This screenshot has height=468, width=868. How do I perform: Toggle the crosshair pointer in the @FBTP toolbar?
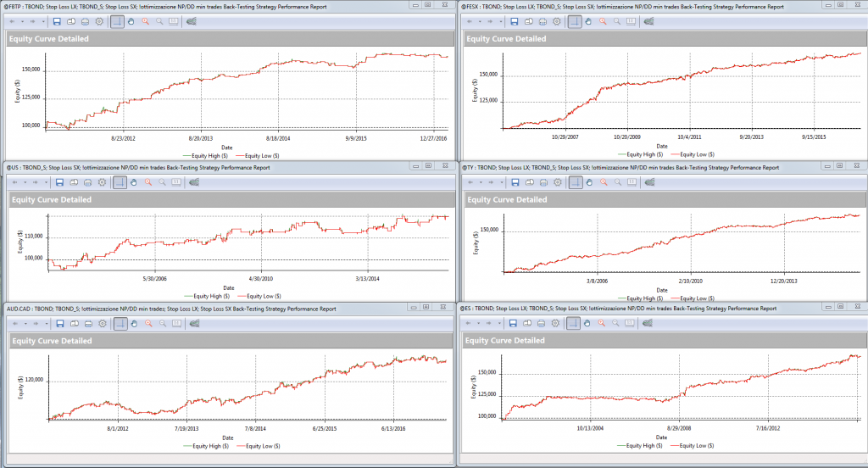click(x=117, y=21)
